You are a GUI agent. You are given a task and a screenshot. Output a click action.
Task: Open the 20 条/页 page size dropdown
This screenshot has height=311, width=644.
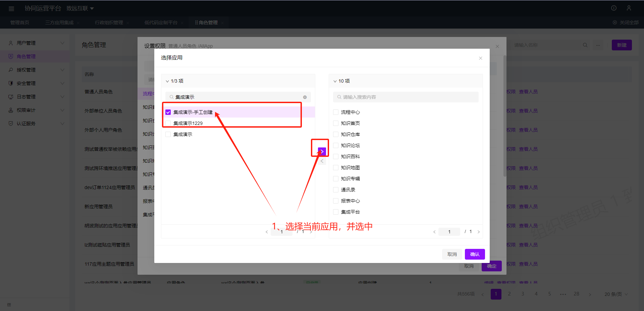[616, 294]
